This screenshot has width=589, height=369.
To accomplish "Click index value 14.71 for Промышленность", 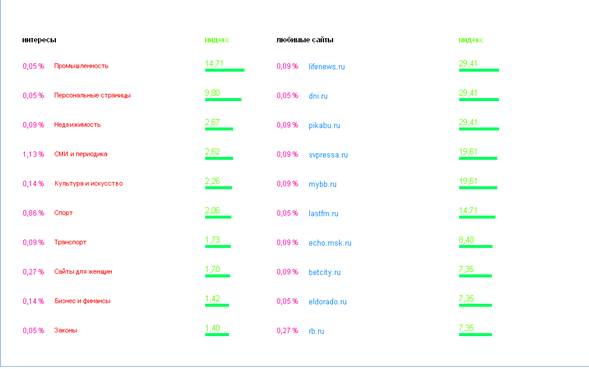I will [x=214, y=64].
